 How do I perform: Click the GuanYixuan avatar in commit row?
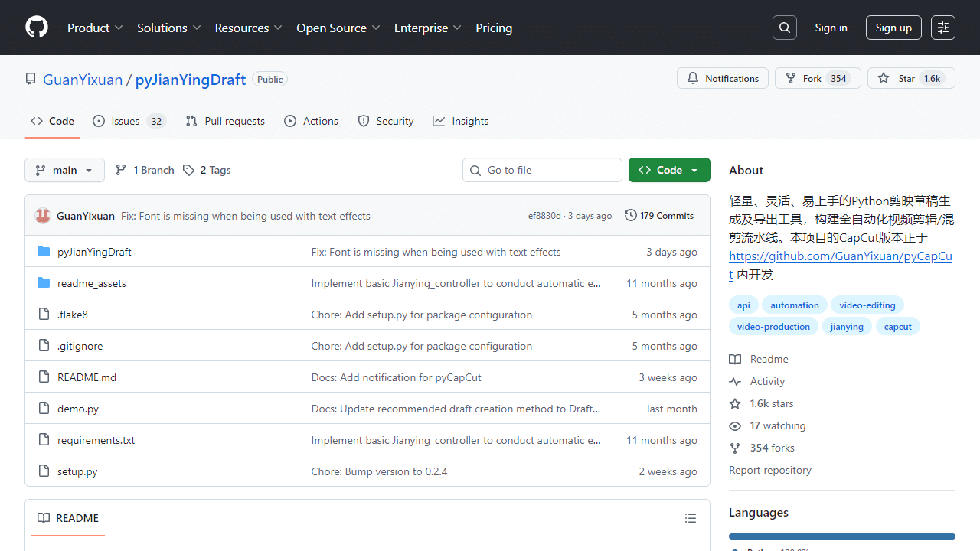pyautogui.click(x=43, y=216)
